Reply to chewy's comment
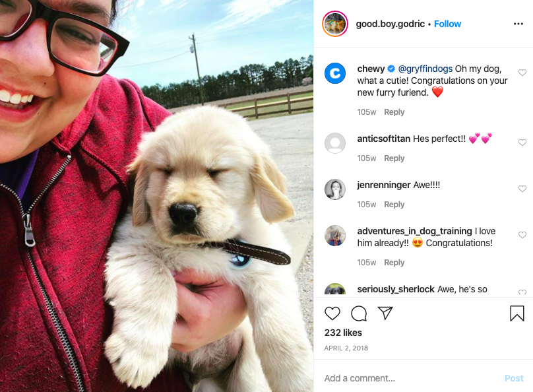The height and width of the screenshot is (392, 533). 394,112
